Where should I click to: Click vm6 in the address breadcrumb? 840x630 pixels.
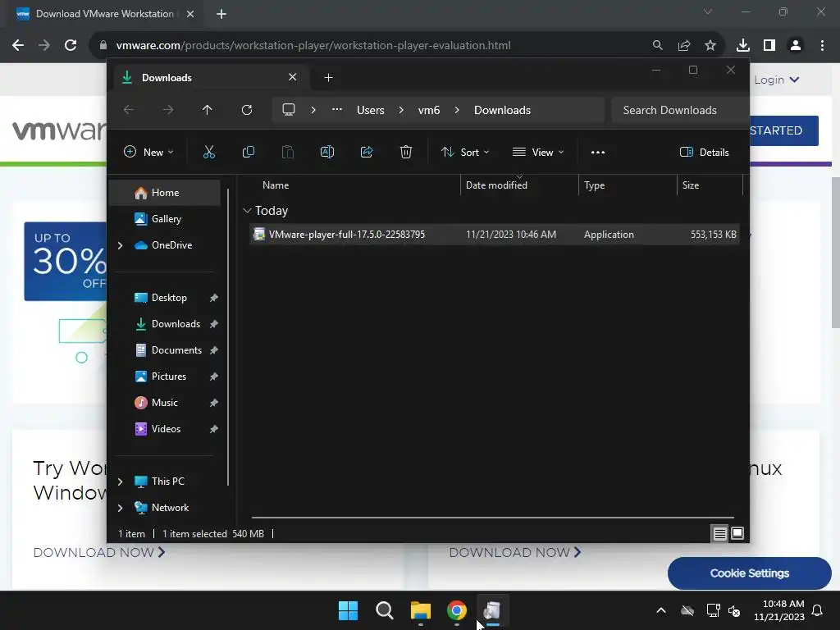point(428,110)
